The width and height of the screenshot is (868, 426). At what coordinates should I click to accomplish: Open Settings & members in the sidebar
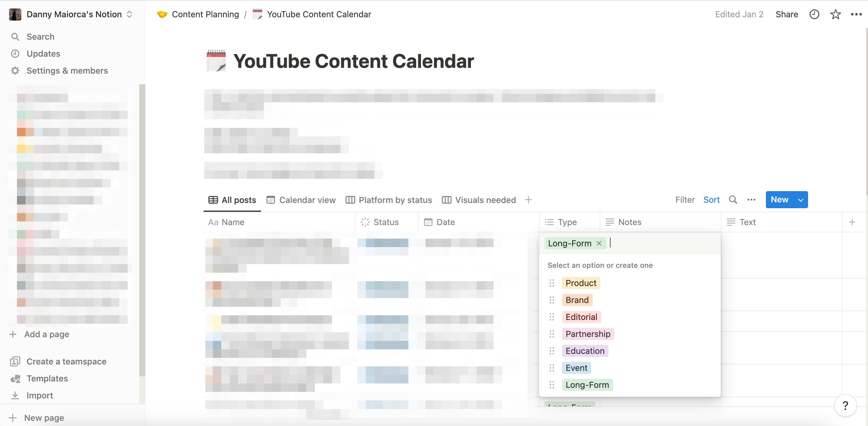(67, 70)
